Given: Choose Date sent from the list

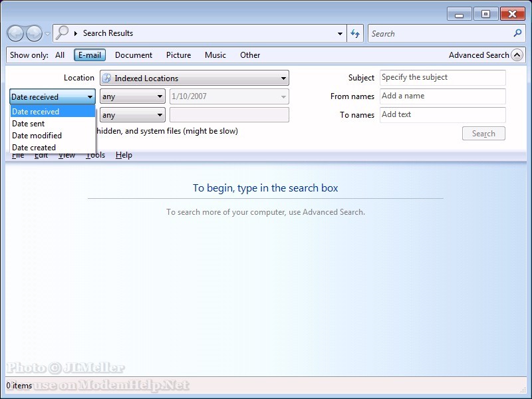Looking at the screenshot, I should (53, 124).
